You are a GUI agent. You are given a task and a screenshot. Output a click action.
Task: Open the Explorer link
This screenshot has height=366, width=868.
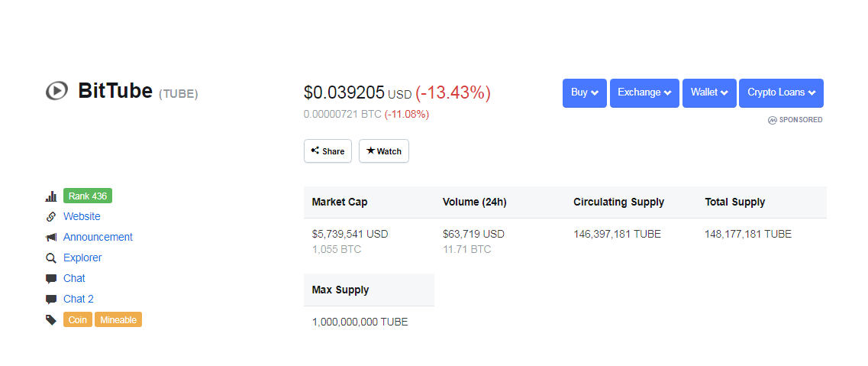pos(82,258)
